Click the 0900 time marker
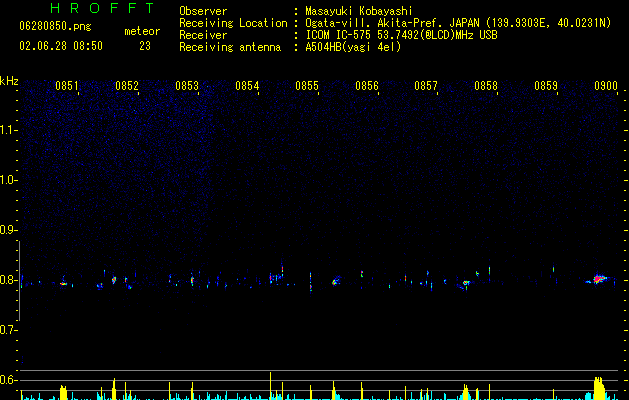629x400 pixels. [606, 86]
